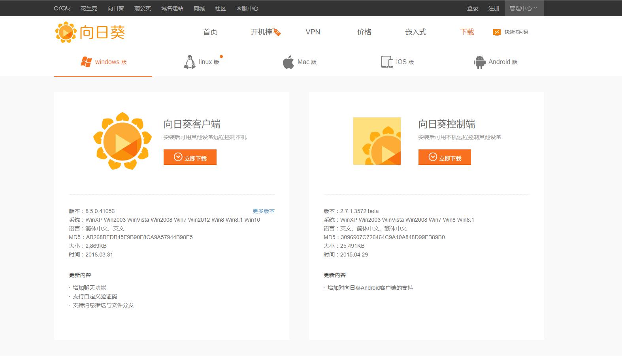
Task: Click the Apple Mac icon
Action: 288,62
